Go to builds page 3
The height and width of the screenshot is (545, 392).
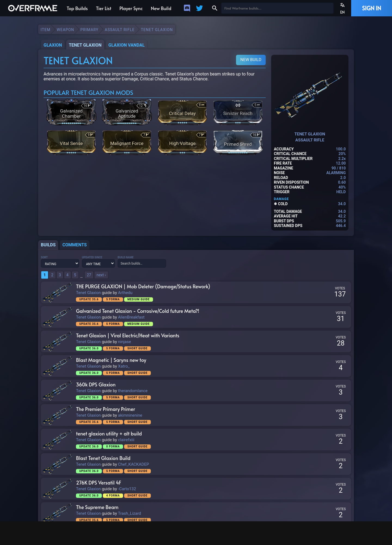click(x=60, y=275)
